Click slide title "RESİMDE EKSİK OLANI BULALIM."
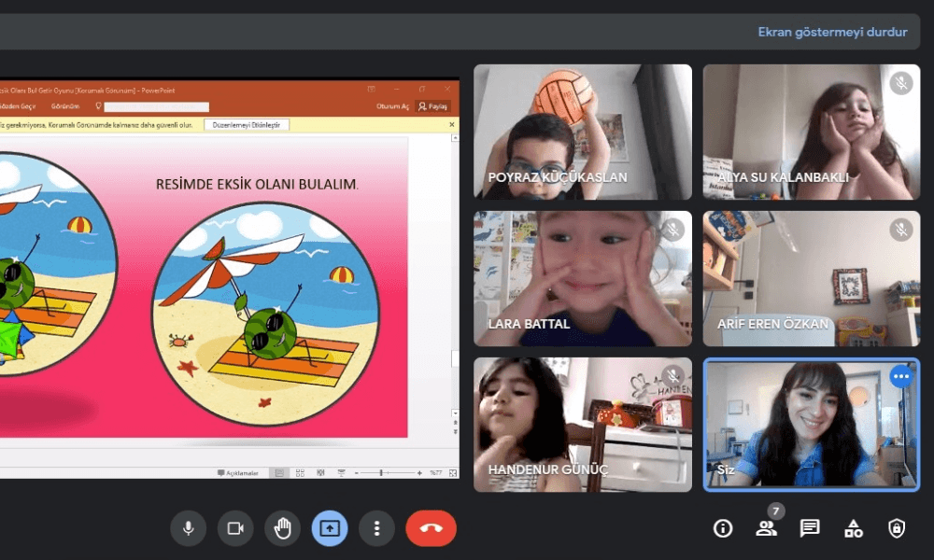 click(258, 185)
